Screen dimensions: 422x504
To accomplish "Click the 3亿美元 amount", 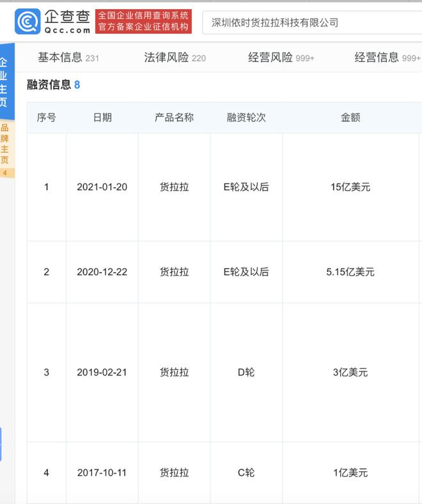I will pos(350,372).
